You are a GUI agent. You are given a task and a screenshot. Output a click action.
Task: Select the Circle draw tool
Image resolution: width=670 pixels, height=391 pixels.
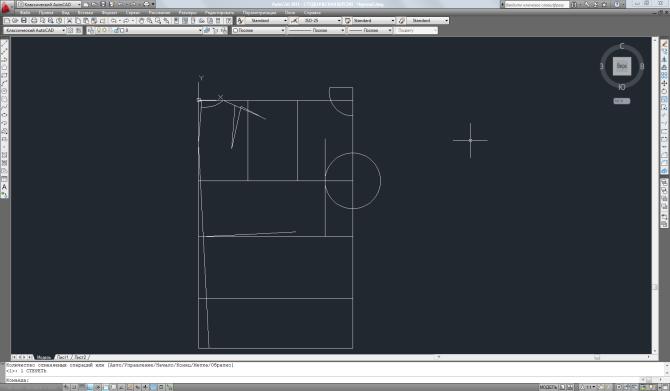point(5,91)
